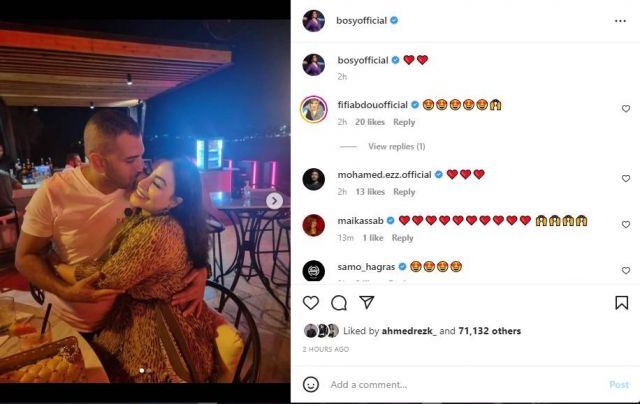The width and height of the screenshot is (640, 404).
Task: Like the post with heart icon
Action: tap(311, 302)
